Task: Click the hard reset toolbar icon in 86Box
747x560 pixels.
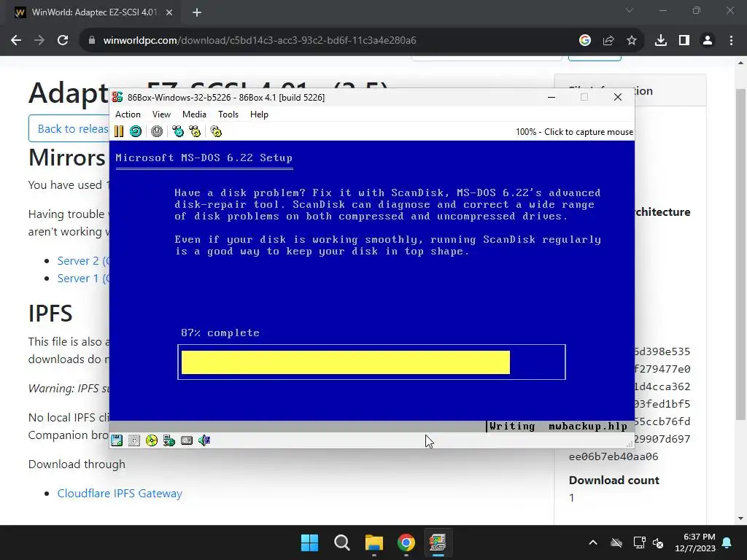Action: (136, 131)
